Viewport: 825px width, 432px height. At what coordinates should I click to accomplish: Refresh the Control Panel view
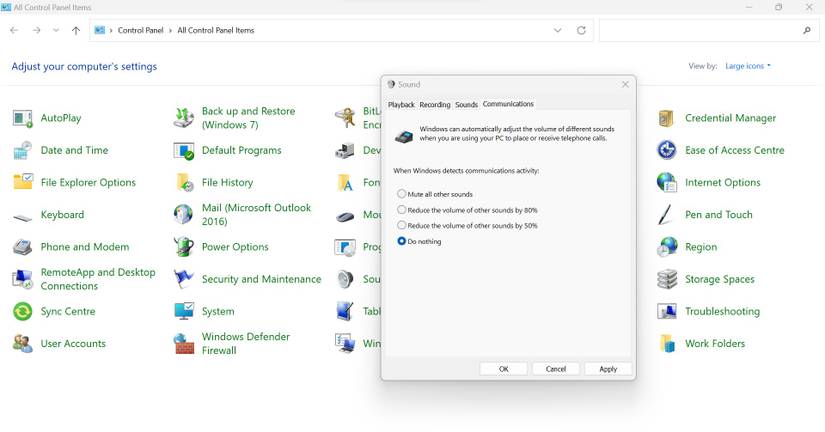(581, 31)
